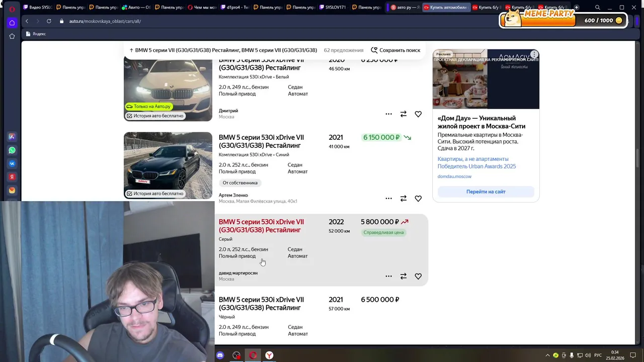
Task: Open the white BMW photo thumbnail
Action: click(x=168, y=89)
